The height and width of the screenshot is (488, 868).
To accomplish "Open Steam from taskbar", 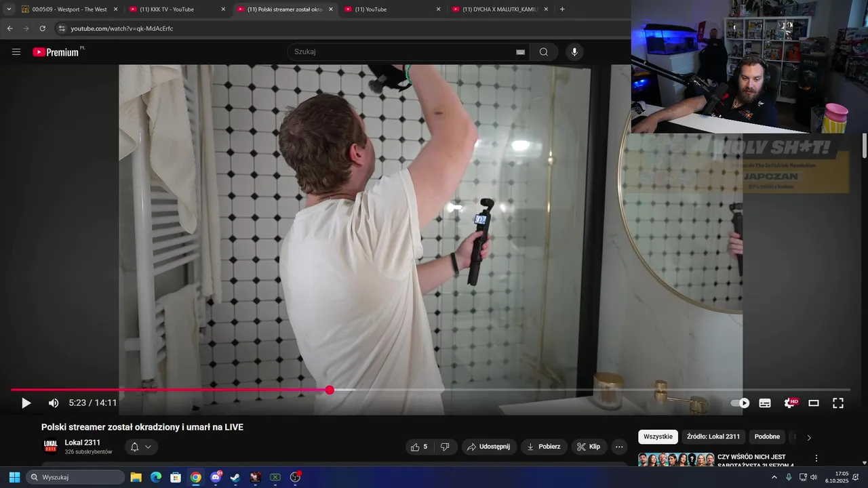I will 235,477.
